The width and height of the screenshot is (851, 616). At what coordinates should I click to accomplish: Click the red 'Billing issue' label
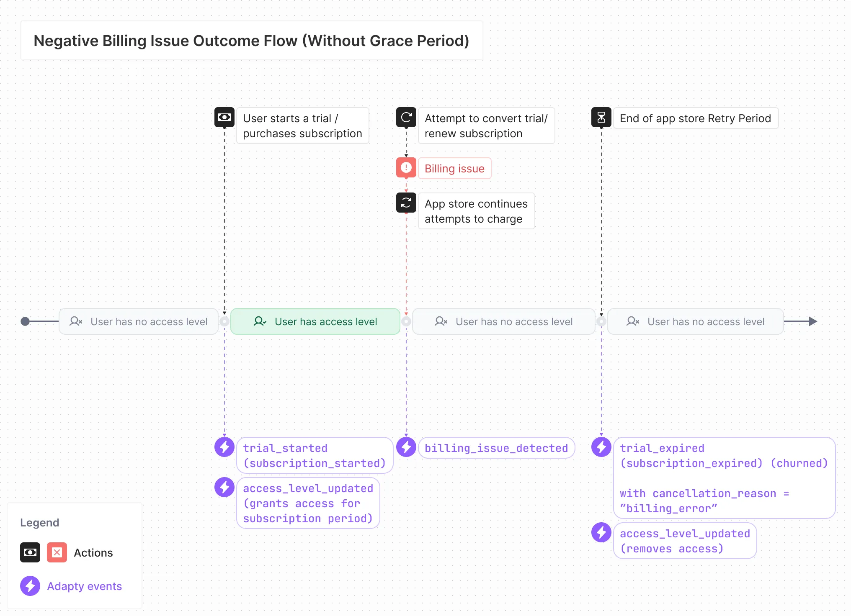coord(454,168)
